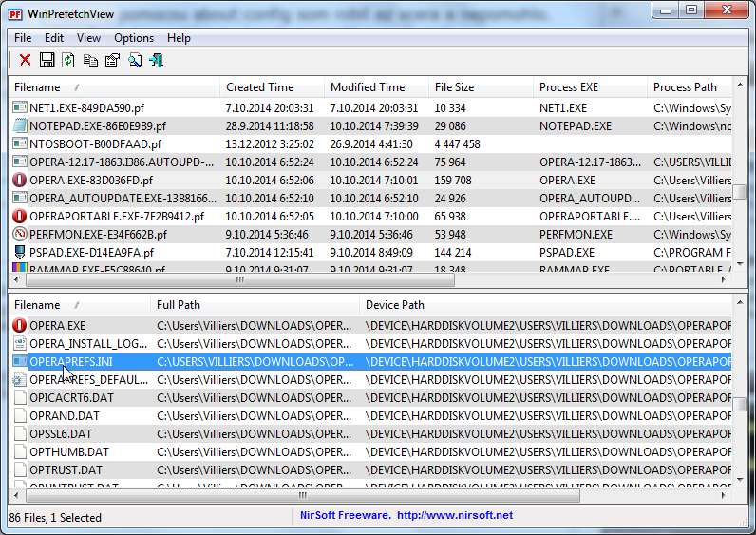Click the OPTRUST.DAT blank file icon
Viewport: 756px width, 535px height.
(x=19, y=469)
